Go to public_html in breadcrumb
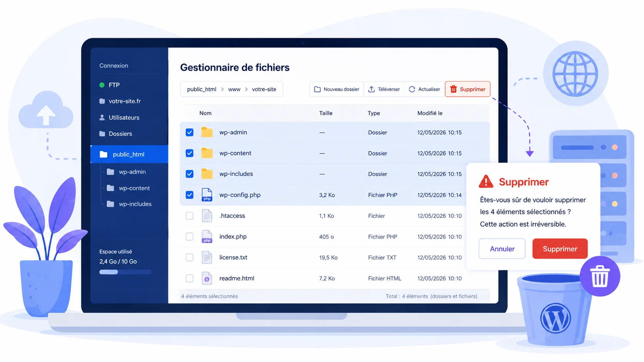Screen dimensions: 644x362 click(x=201, y=89)
